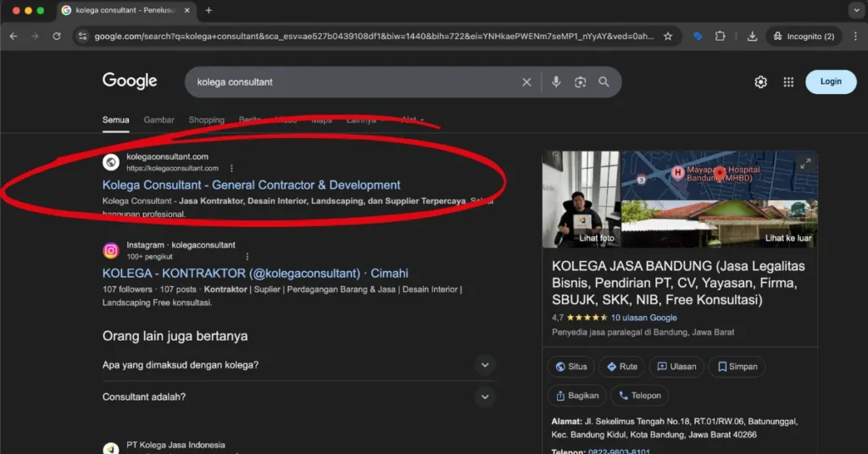Open Google apps grid icon
Screen dimensions: 868x454
tap(788, 82)
